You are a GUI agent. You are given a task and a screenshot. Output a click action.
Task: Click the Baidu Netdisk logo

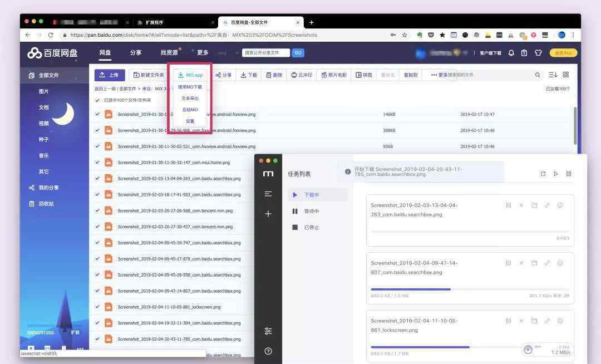pos(52,53)
